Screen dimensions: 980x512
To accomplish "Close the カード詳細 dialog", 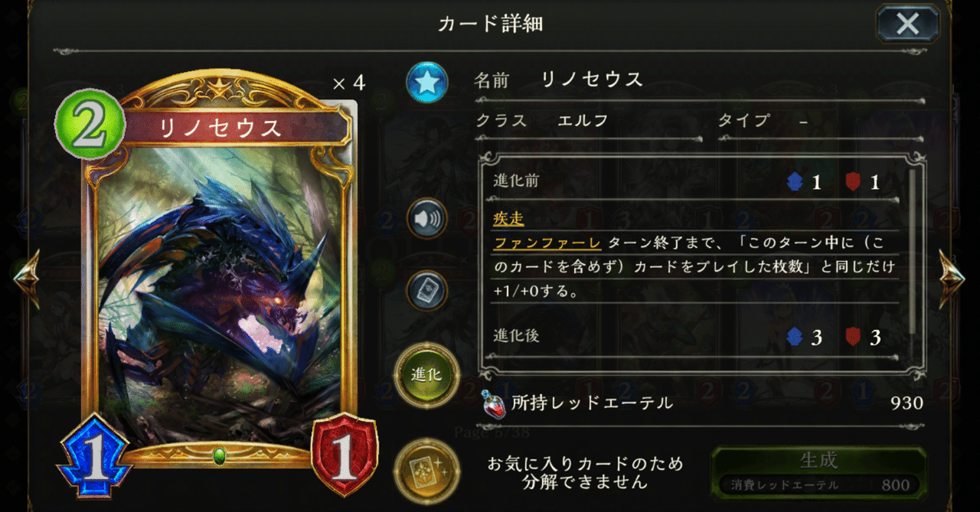I will 907,24.
